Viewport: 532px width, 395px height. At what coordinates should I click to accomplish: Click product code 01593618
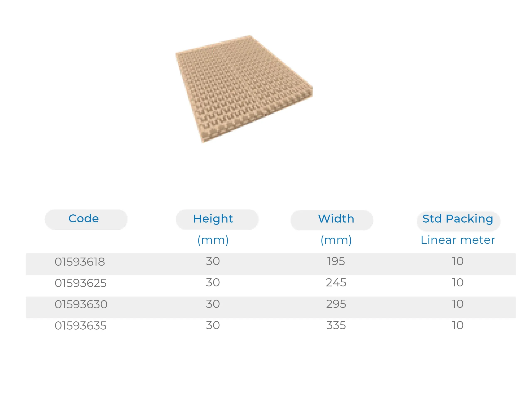pyautogui.click(x=80, y=262)
